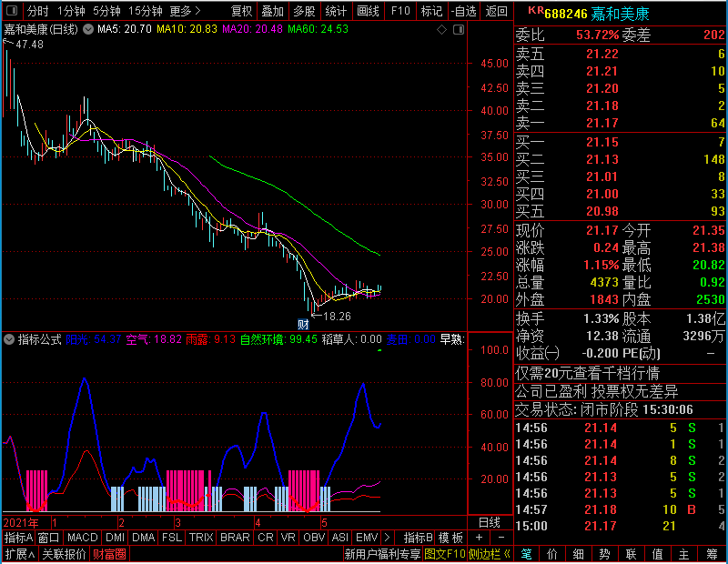Click the 窗口 window button
Image resolution: width=728 pixels, height=564 pixels.
[x=49, y=538]
